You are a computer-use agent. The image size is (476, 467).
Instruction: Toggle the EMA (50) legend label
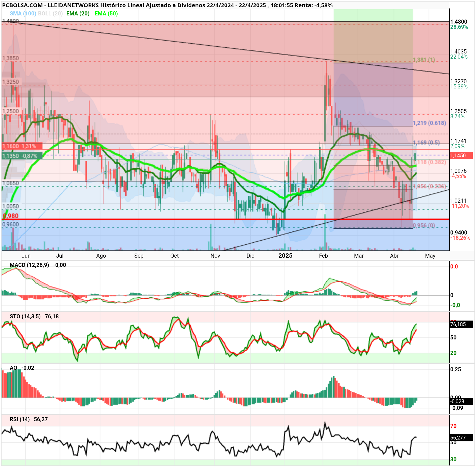point(106,14)
